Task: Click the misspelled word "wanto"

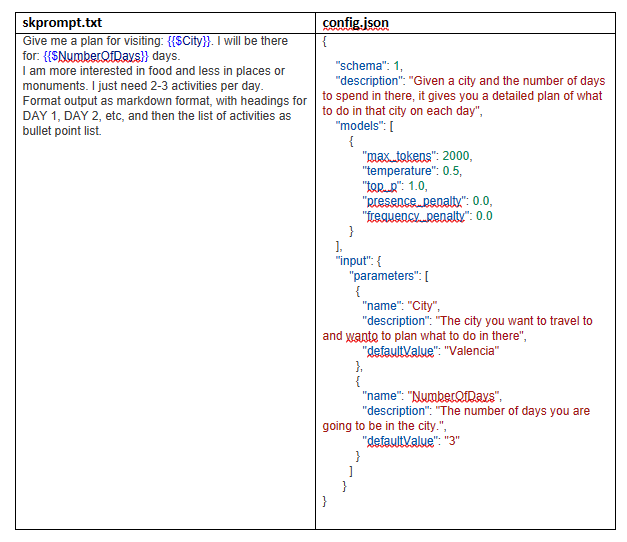Action: pyautogui.click(x=361, y=336)
